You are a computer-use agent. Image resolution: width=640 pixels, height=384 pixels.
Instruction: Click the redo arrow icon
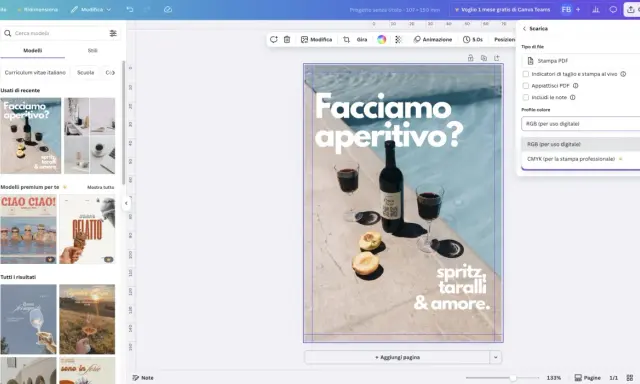148,9
